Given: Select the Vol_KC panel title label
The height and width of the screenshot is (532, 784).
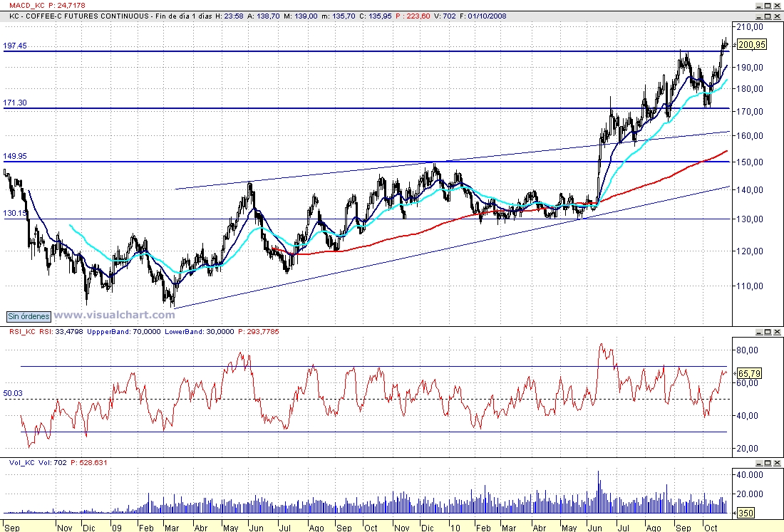Looking at the screenshot, I should [22, 463].
